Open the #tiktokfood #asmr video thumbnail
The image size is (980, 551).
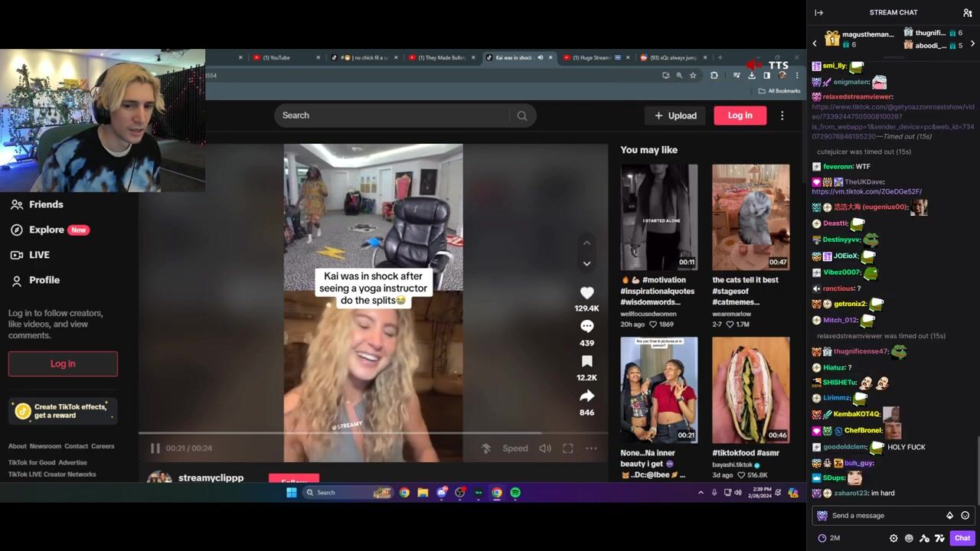750,390
